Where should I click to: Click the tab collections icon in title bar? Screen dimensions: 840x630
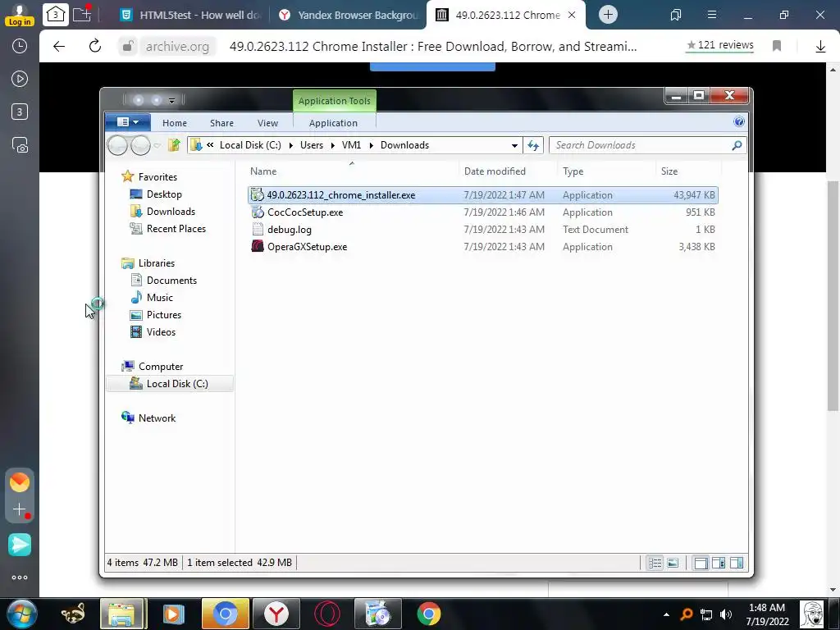pos(676,15)
